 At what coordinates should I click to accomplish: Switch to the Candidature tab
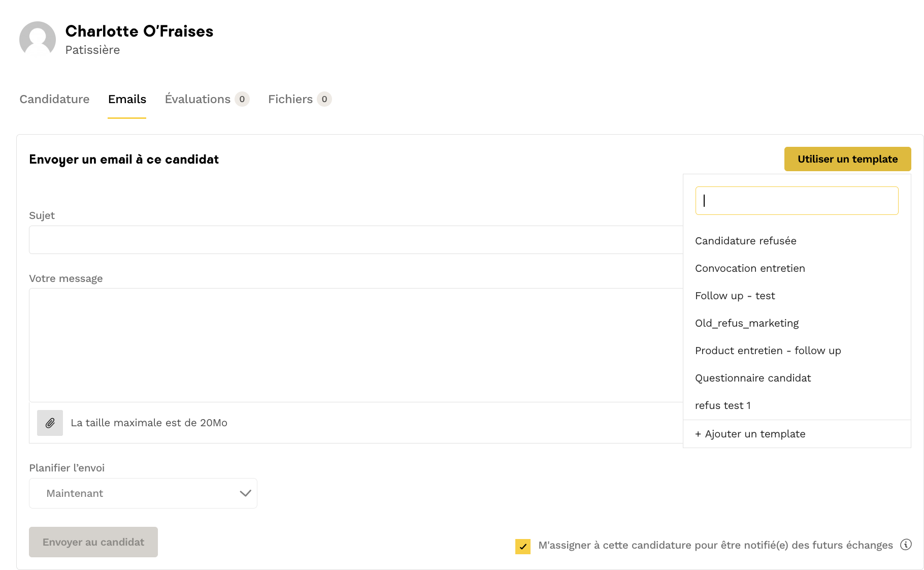[54, 99]
